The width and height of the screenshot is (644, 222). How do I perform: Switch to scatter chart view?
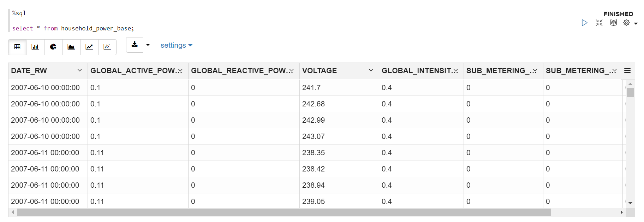tap(107, 47)
